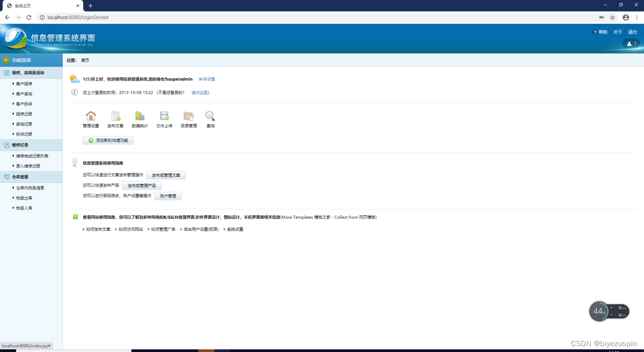Image resolution: width=644 pixels, height=352 pixels.
Task: Click the browser back arrow
Action: coord(7,18)
